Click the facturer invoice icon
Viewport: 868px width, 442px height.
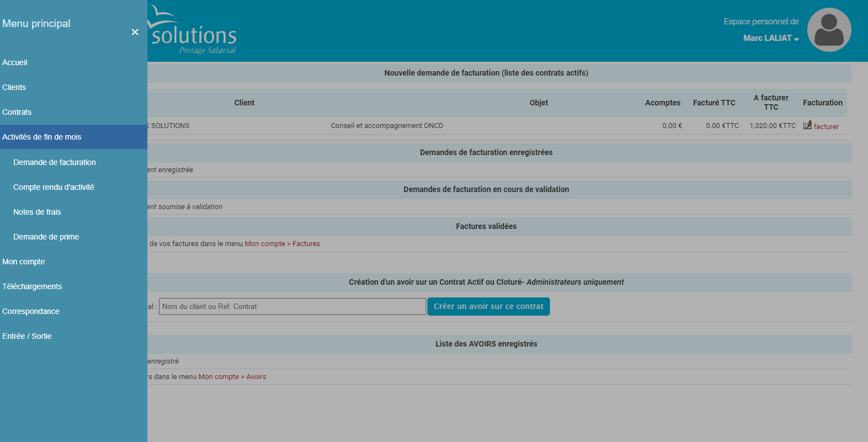point(807,125)
